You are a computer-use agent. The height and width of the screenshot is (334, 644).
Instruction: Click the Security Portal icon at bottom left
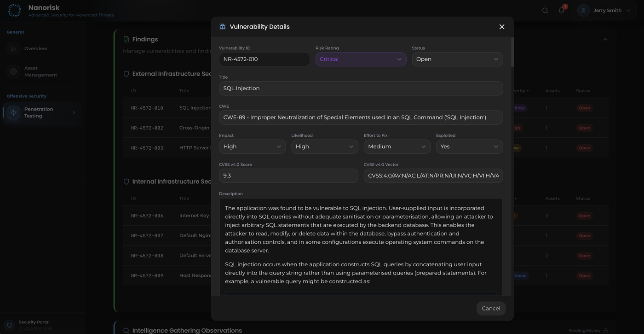pos(9,324)
